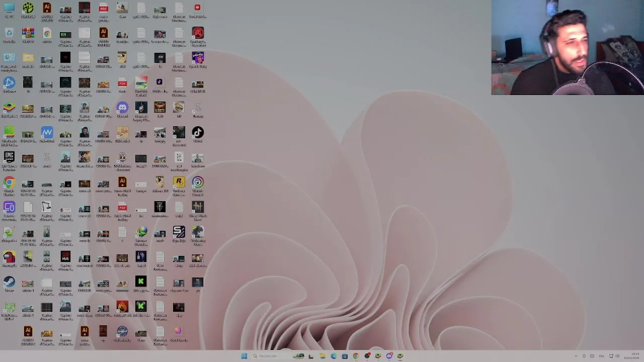This screenshot has width=644, height=362.
Task: Open Microsoft Store from the taskbar
Action: point(345,356)
